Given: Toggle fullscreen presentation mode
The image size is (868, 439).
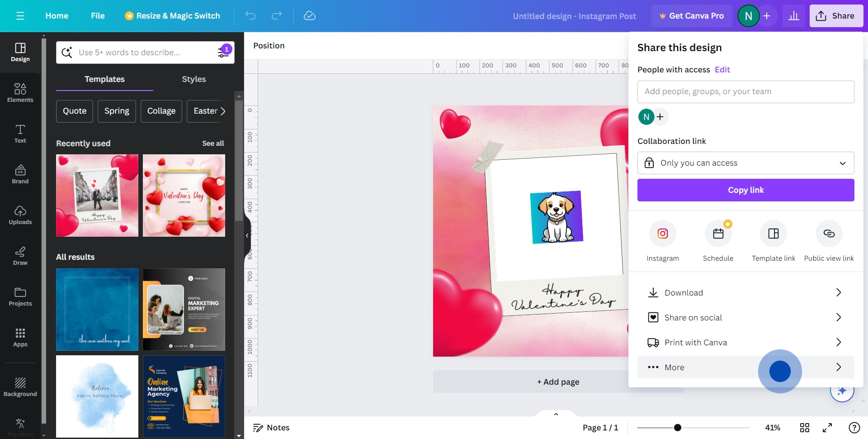Looking at the screenshot, I should 827,428.
